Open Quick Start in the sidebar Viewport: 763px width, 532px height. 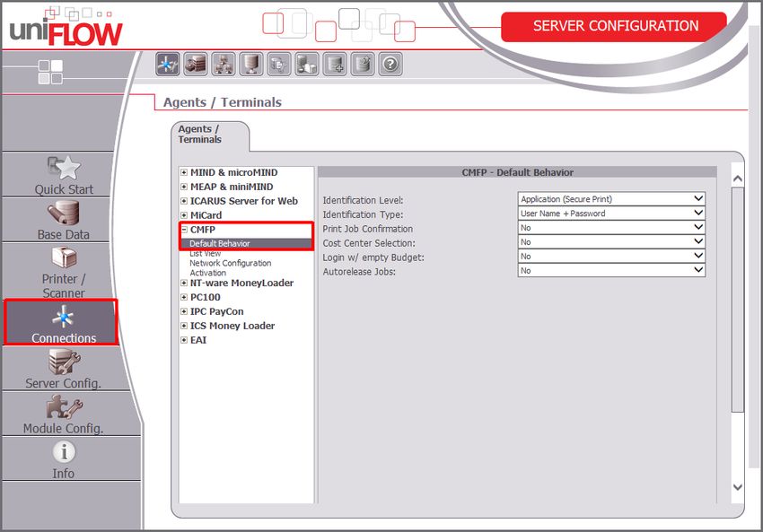(64, 175)
